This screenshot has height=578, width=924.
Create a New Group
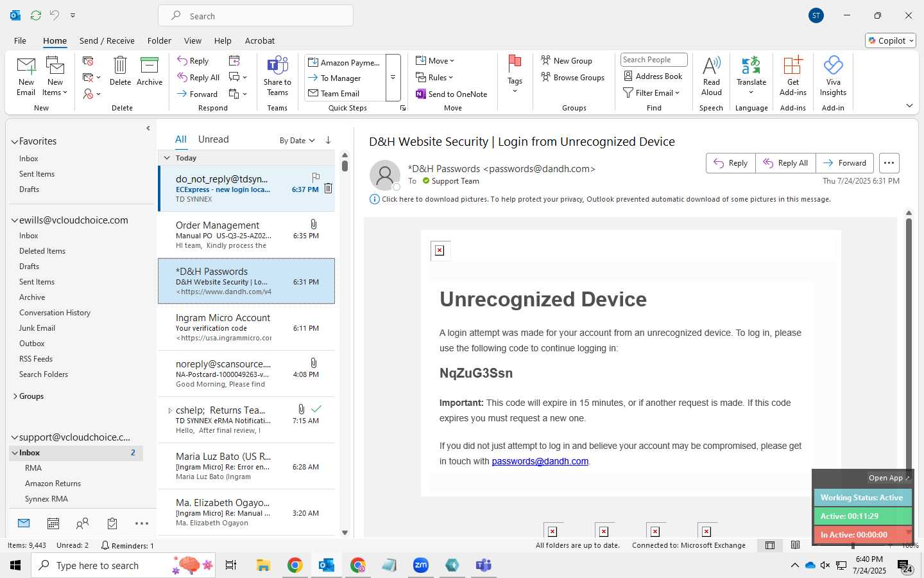(x=567, y=60)
